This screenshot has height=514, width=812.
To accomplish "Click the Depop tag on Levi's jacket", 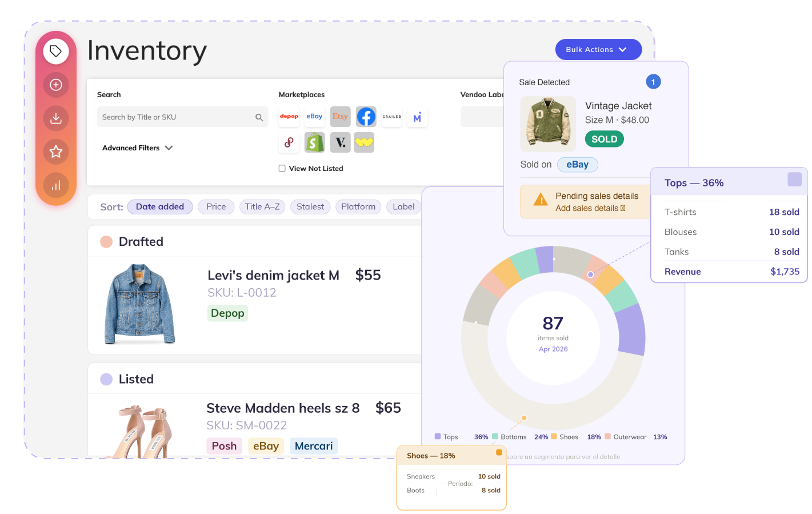I will 227,313.
